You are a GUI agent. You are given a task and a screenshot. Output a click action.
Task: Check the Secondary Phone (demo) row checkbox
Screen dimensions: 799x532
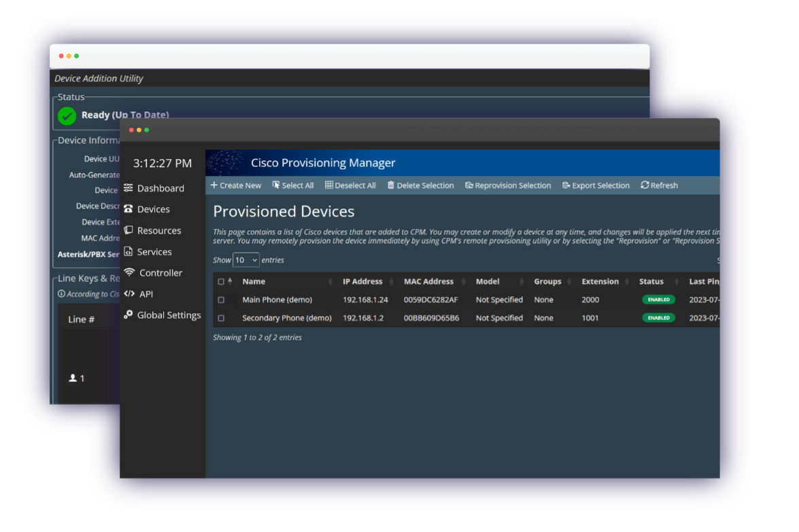(x=221, y=318)
